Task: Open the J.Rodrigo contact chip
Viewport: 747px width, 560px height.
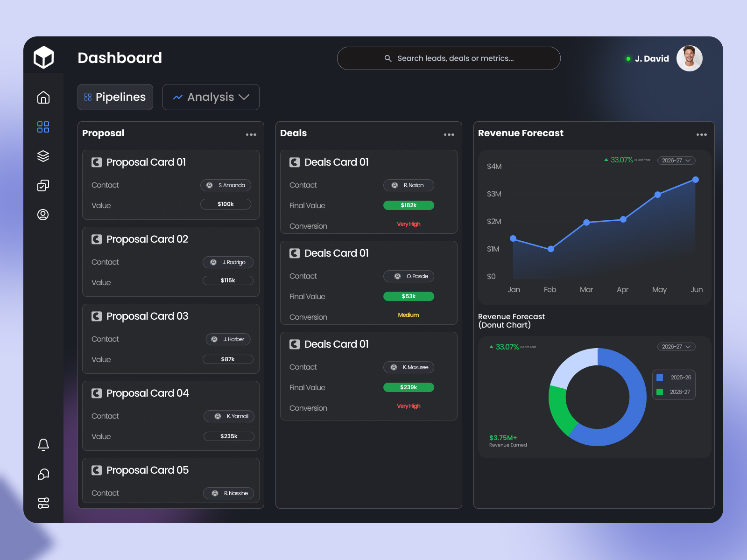Action: point(228,262)
